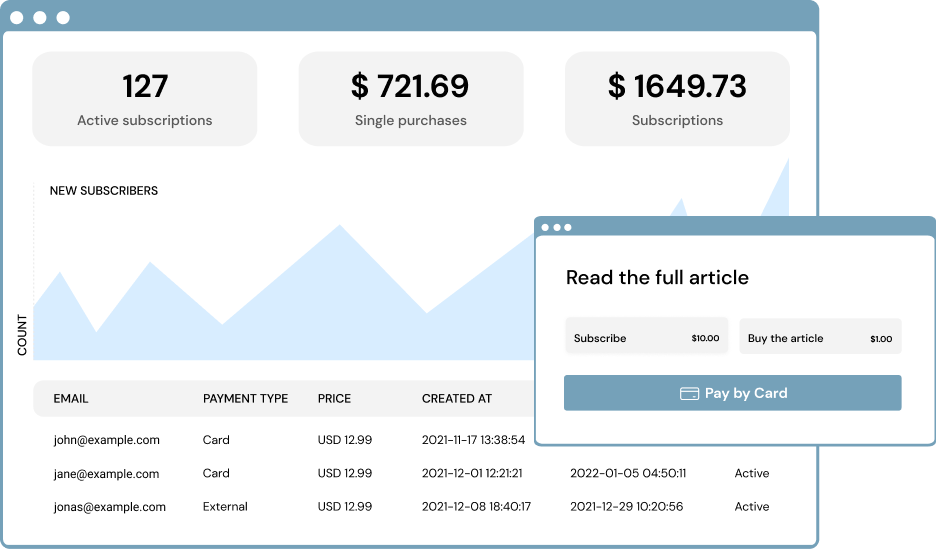Click the credit card icon
Image resolution: width=936 pixels, height=549 pixels.
[x=689, y=393]
